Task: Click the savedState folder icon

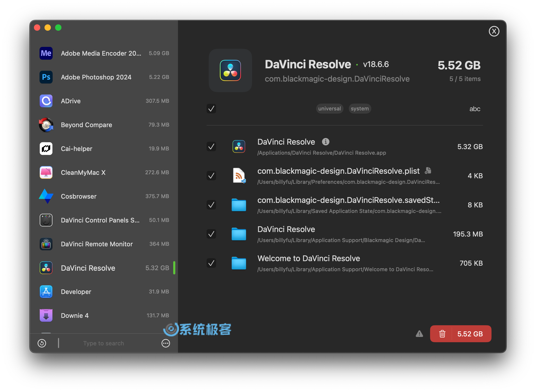Action: (x=239, y=205)
